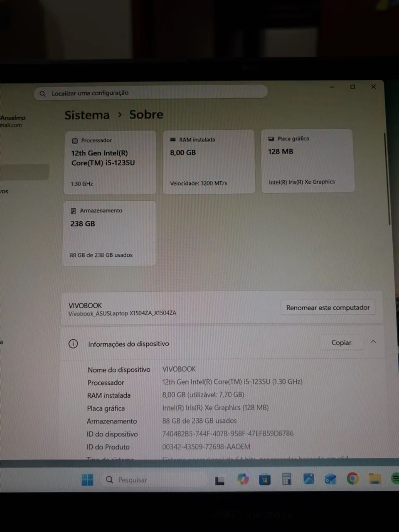399x532 pixels.
Task: Open the Armazenamento storage card
Action: (x=110, y=233)
